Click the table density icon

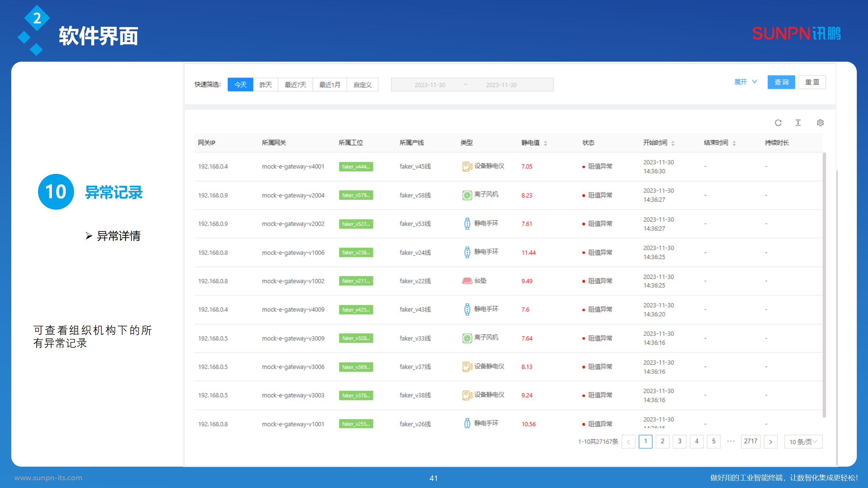[798, 123]
